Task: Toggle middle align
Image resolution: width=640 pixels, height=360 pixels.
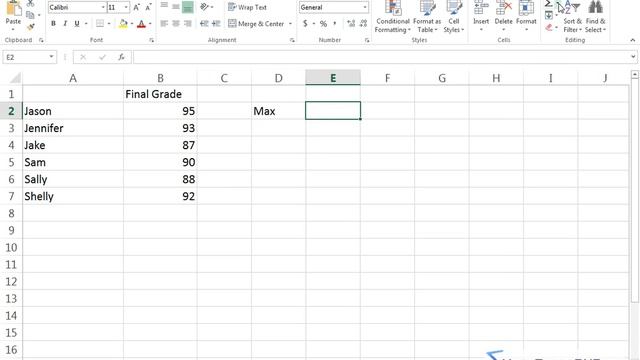Action: click(x=176, y=7)
